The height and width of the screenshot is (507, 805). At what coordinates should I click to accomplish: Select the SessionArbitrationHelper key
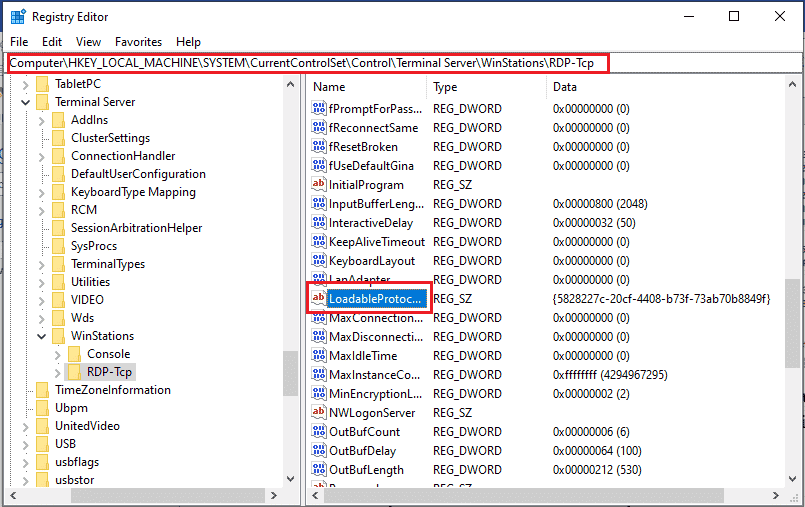(137, 227)
